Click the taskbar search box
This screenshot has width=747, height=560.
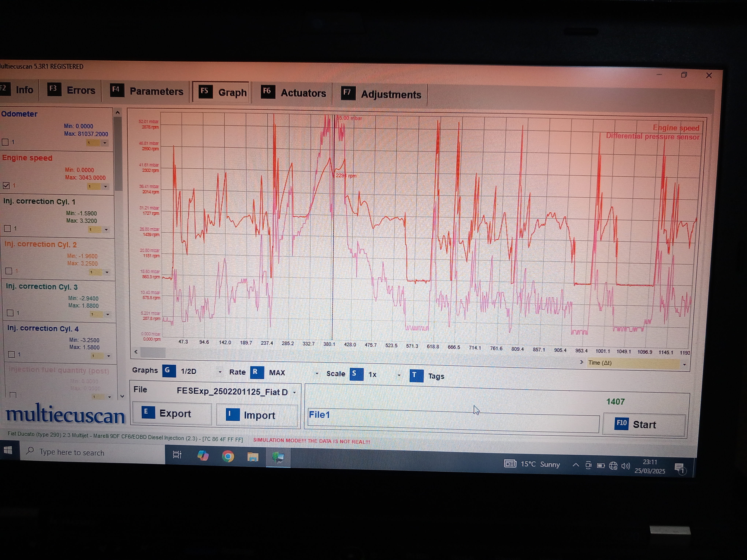pos(92,452)
